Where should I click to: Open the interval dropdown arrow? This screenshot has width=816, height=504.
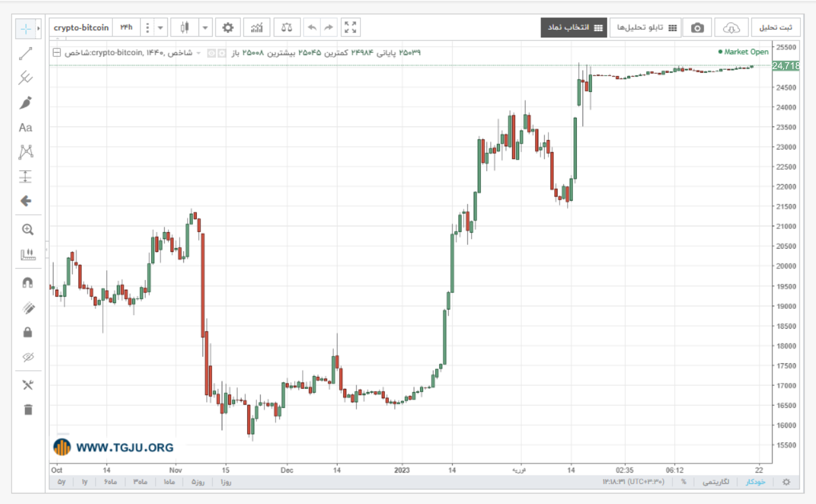coord(160,28)
